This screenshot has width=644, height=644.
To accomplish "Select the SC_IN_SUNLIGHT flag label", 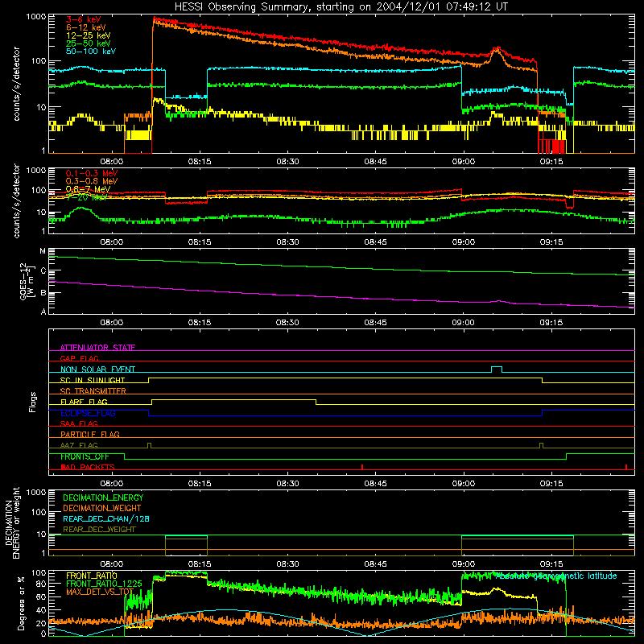I will point(93,380).
